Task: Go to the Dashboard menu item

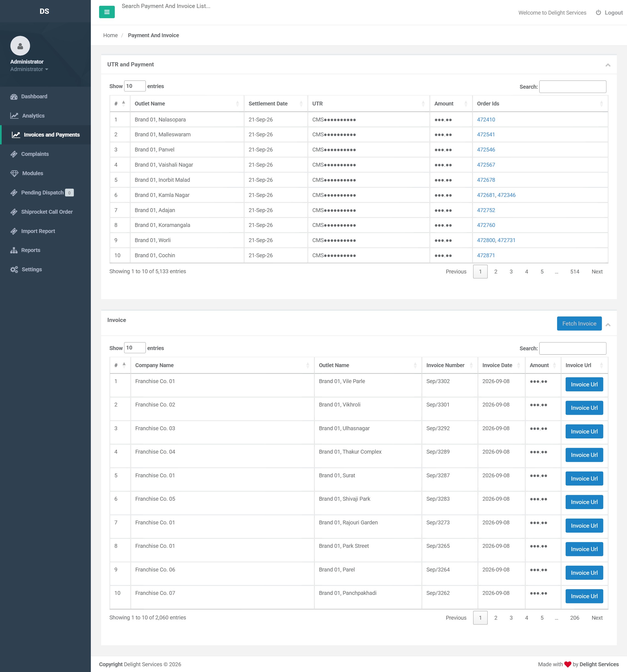Action: 45,97
